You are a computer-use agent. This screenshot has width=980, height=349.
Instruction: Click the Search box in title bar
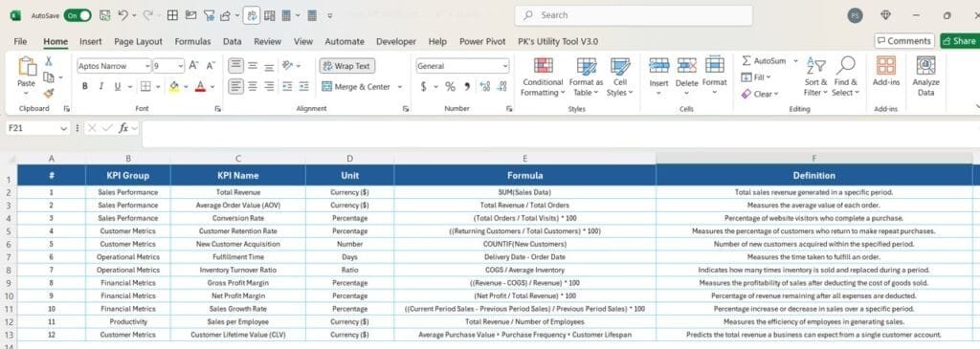[634, 15]
